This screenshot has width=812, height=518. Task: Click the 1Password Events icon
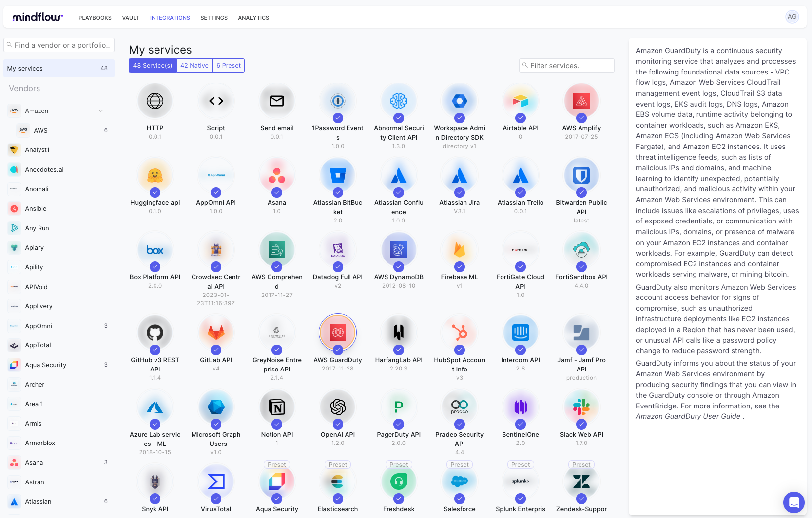(x=338, y=101)
